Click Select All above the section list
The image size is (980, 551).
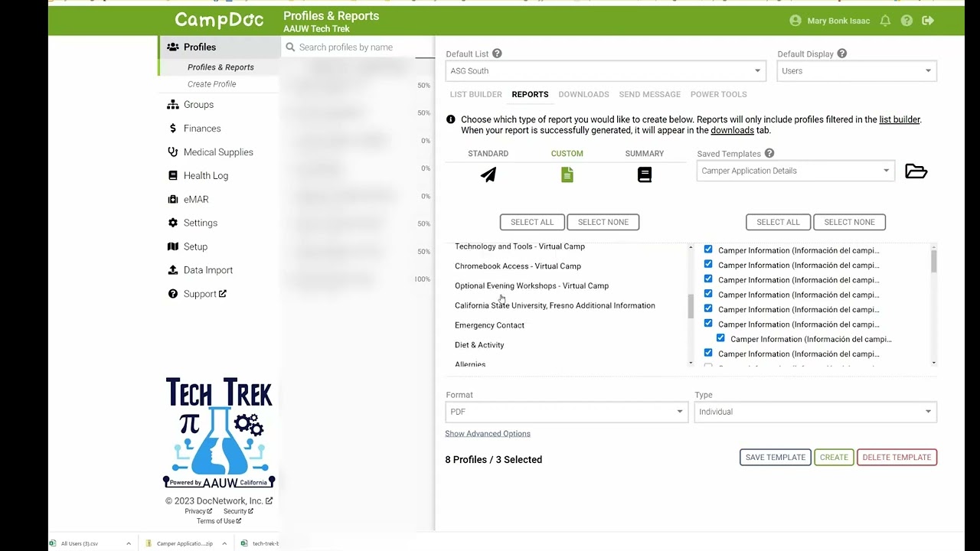[x=532, y=222]
